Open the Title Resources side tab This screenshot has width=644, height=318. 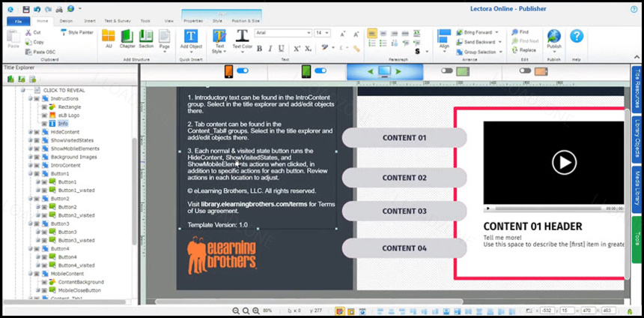[x=637, y=88]
